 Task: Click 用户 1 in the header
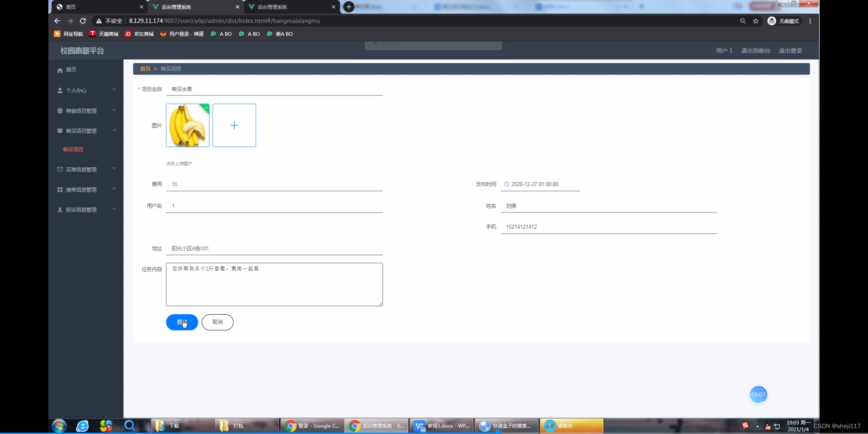tap(724, 51)
